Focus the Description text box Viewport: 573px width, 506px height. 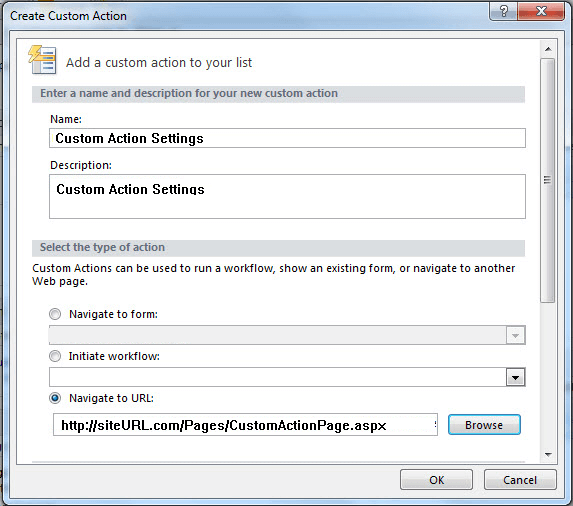(x=287, y=197)
